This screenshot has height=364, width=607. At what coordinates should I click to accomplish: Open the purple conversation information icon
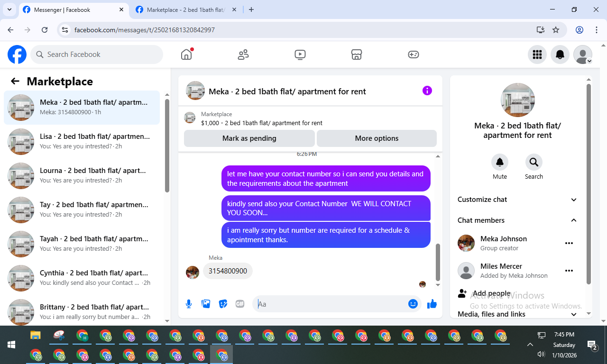coord(427,91)
